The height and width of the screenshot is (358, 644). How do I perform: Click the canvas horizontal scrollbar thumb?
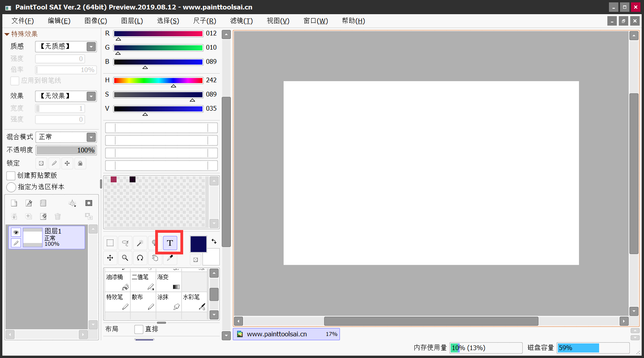pyautogui.click(x=431, y=321)
